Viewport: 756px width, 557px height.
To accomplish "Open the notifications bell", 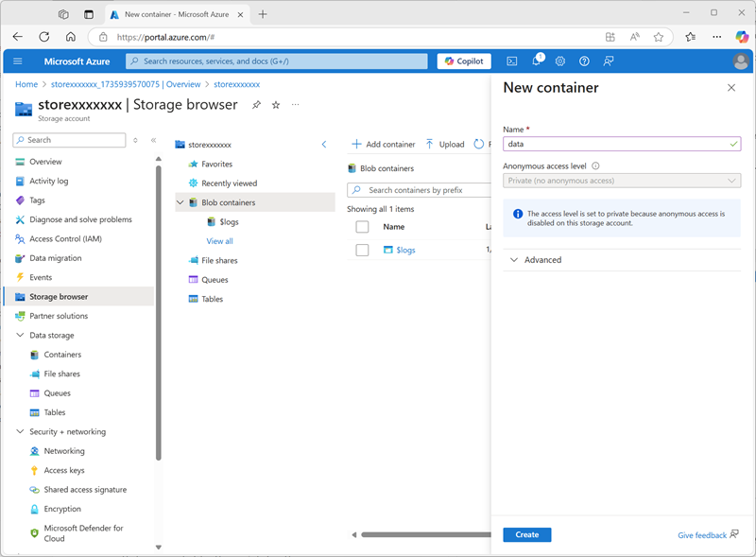I will click(x=537, y=61).
